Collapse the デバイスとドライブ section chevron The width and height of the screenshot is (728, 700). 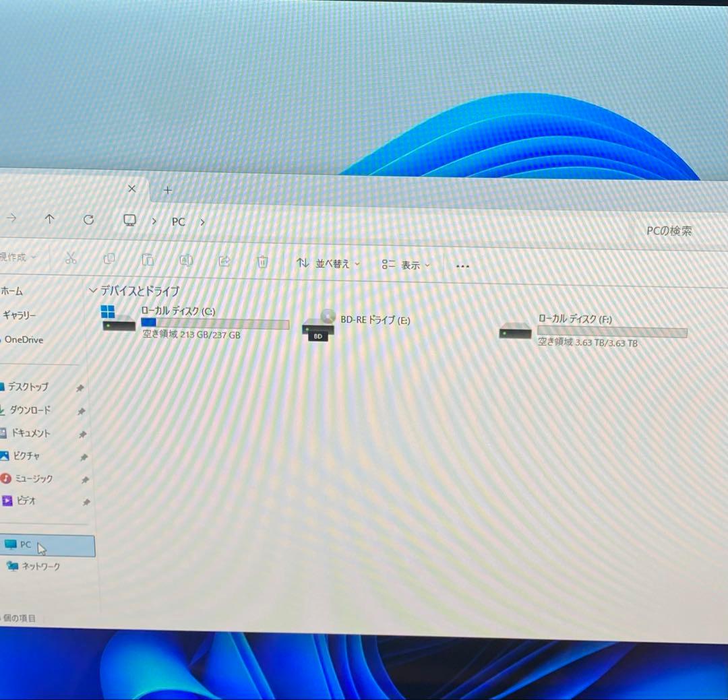tap(91, 290)
